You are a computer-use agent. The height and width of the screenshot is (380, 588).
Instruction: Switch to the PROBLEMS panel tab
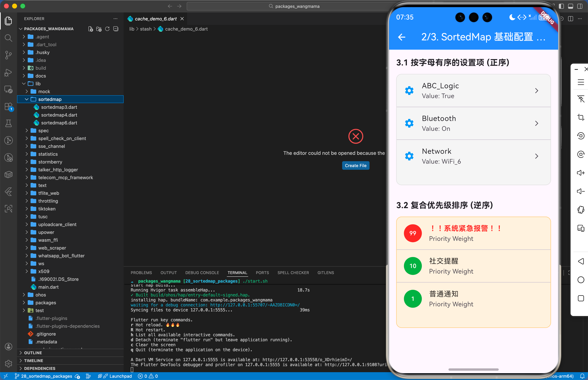tap(141, 273)
